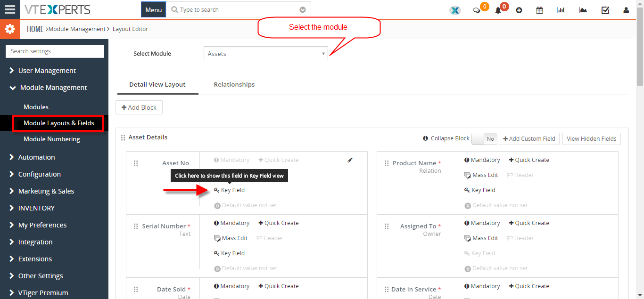Switch to the Relationships tab
The width and height of the screenshot is (644, 299).
coord(234,85)
